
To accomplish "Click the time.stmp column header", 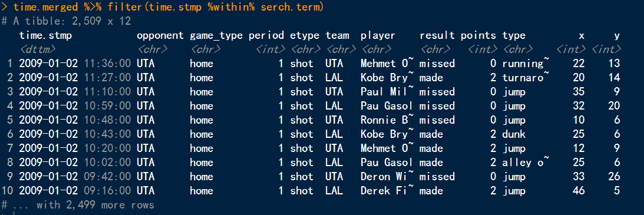I will tap(45, 36).
